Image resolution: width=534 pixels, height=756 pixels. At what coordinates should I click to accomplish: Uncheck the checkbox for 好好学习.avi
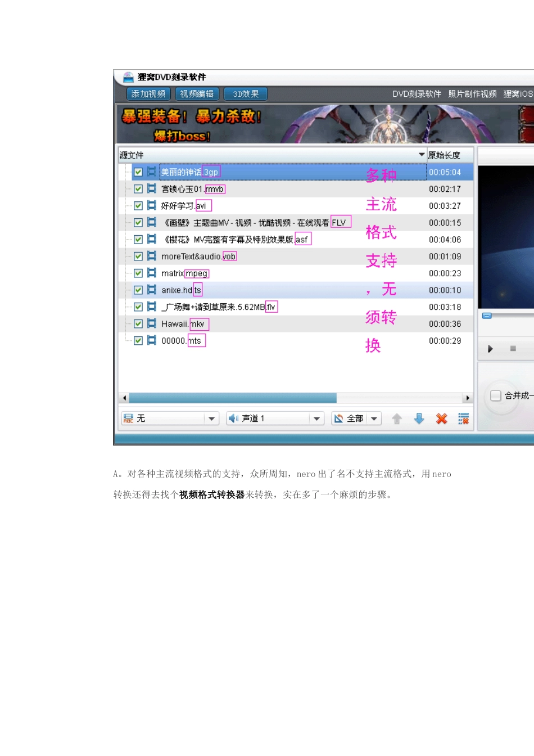pos(138,206)
